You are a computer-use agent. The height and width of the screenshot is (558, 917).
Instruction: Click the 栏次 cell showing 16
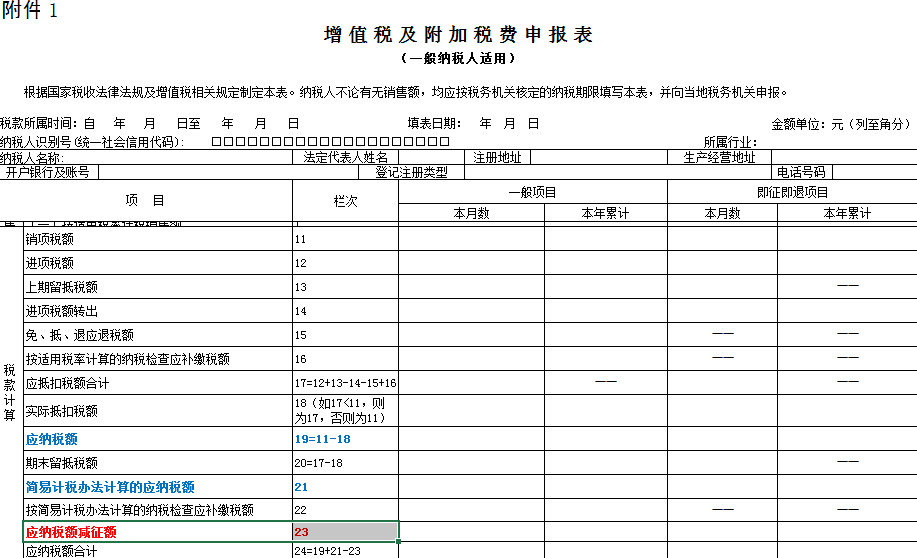tap(346, 359)
